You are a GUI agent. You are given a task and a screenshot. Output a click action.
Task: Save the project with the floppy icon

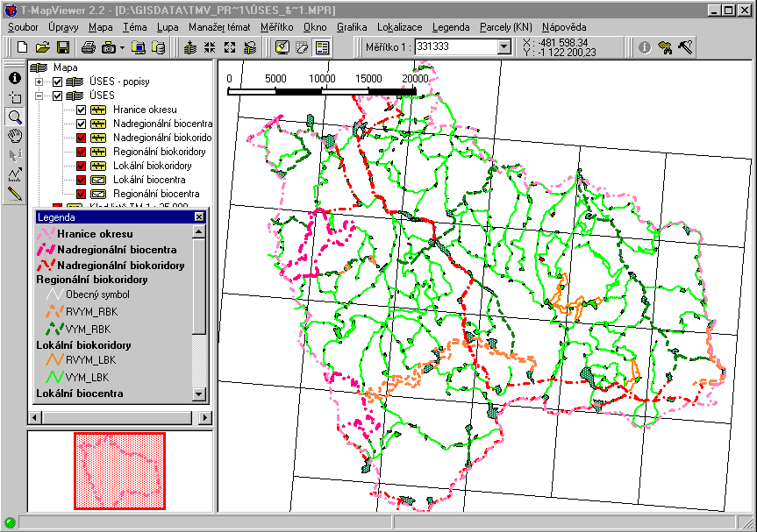[63, 47]
